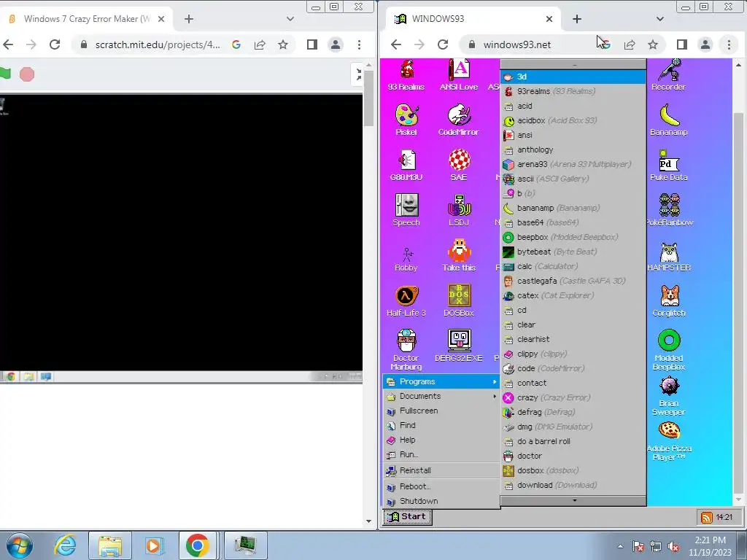This screenshot has height=560, width=747.
Task: Click the scratch.mit.edu address bar
Action: [158, 44]
